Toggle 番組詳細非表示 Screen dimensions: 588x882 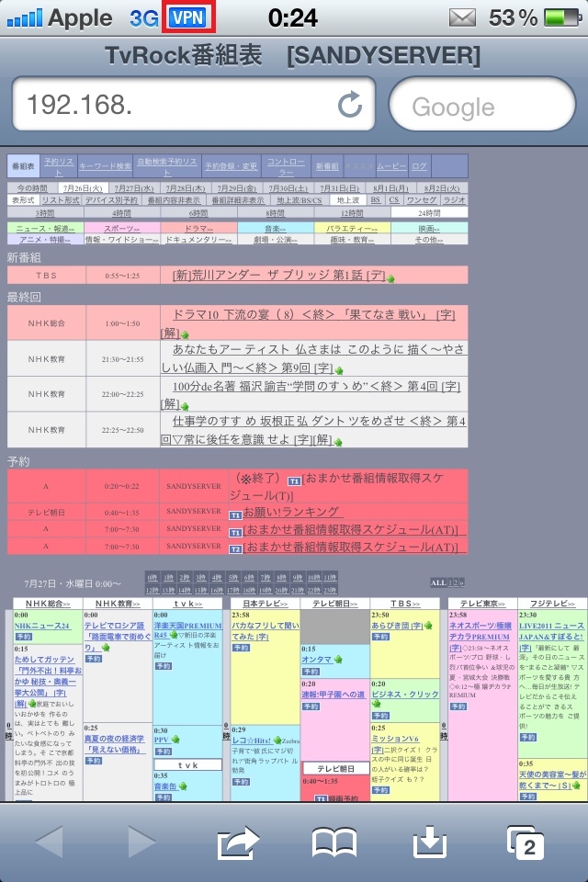pyautogui.click(x=237, y=200)
